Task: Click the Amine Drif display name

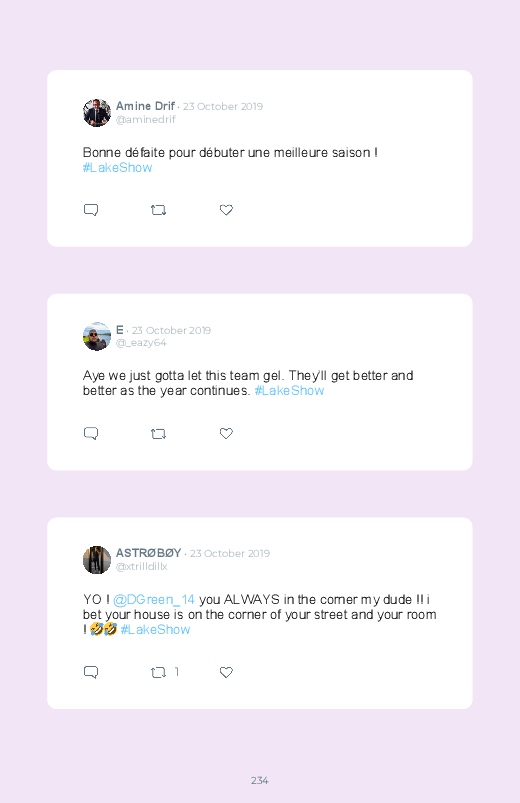Action: click(145, 106)
